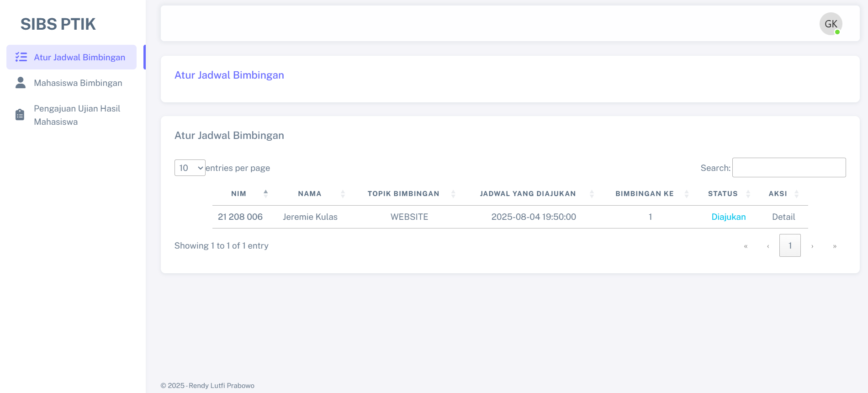Click the gray Atur Jadwal Bimbingan card heading
This screenshot has height=393, width=868.
[x=229, y=135]
